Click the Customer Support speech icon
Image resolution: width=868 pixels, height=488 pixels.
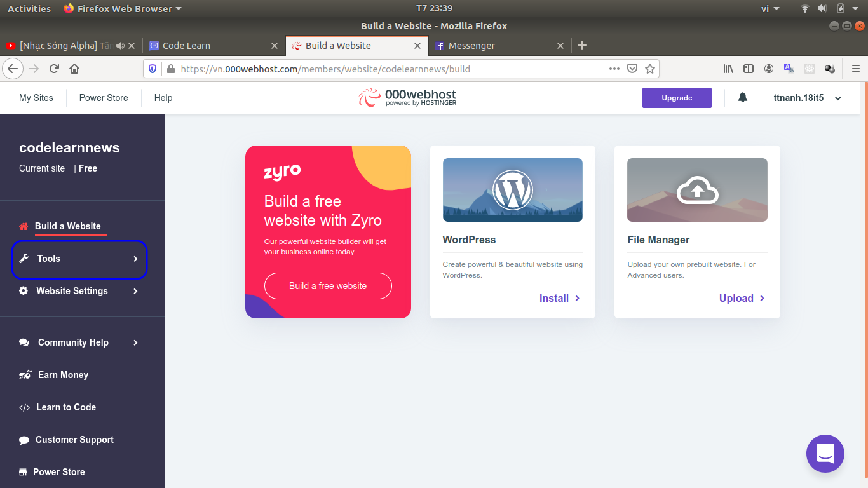24,440
